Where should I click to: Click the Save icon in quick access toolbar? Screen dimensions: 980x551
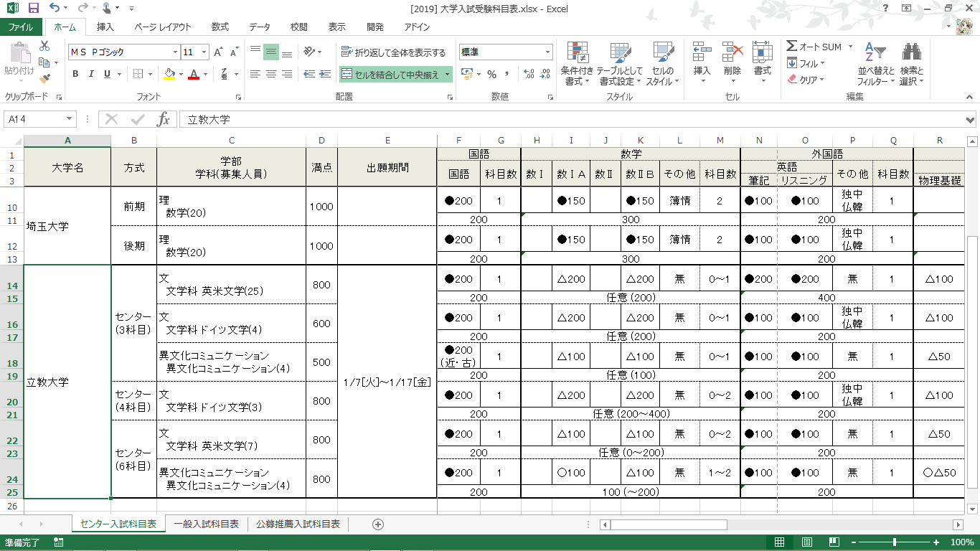click(x=33, y=9)
